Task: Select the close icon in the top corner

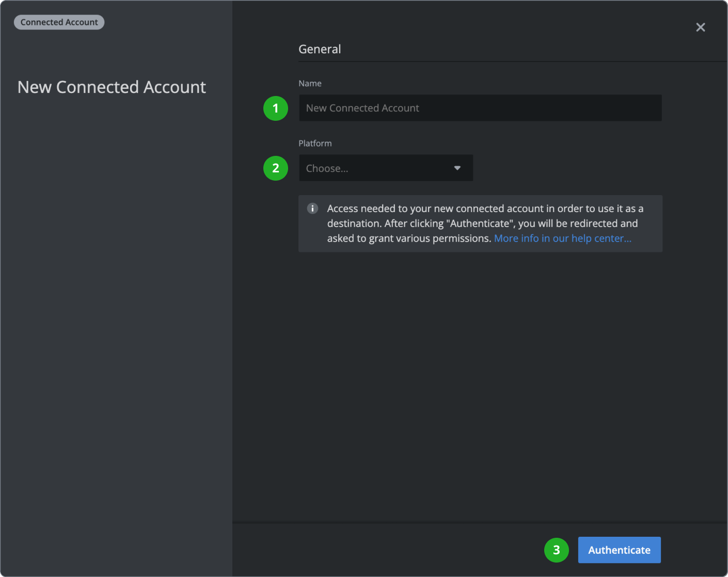Action: (x=701, y=27)
